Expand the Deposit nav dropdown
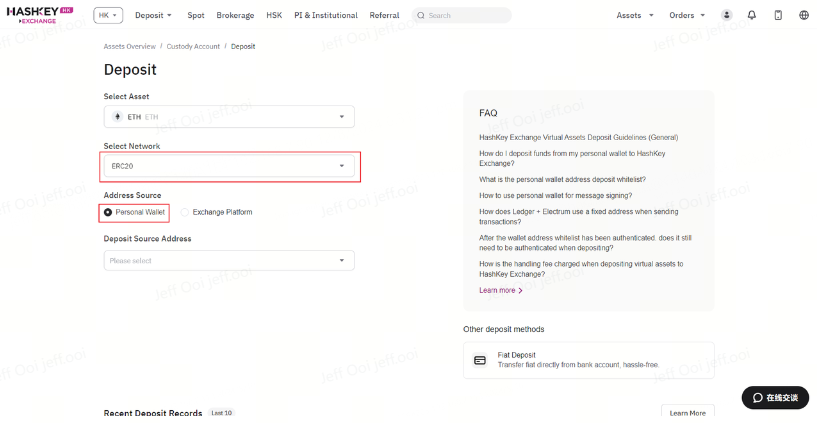The height and width of the screenshot is (423, 817). pos(153,15)
